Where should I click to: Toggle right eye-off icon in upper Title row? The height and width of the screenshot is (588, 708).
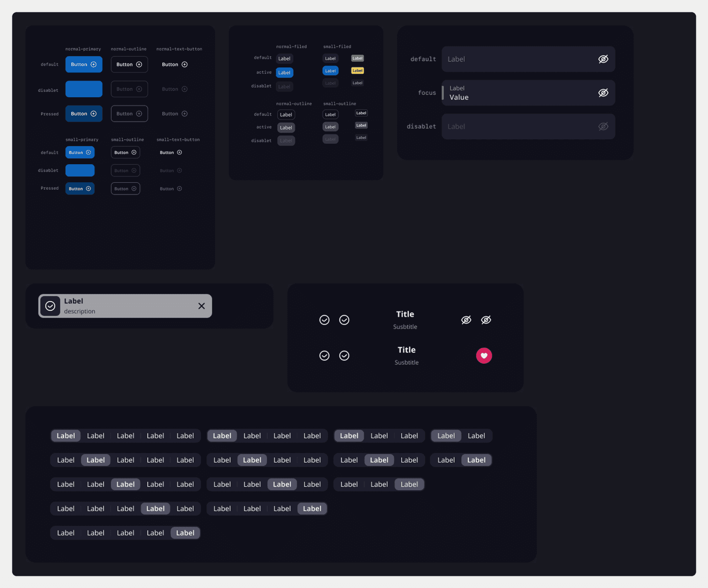tap(486, 320)
